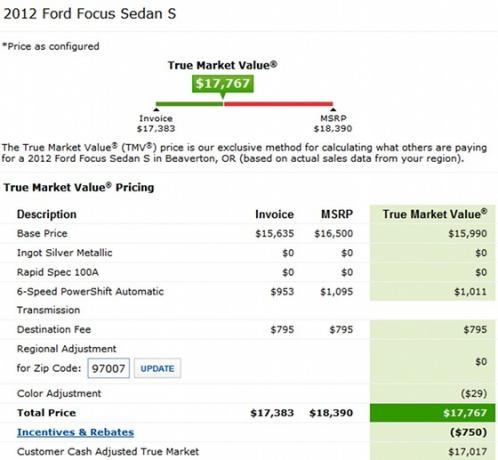Select the MSRP column header
The width and height of the screenshot is (498, 460).
[337, 214]
